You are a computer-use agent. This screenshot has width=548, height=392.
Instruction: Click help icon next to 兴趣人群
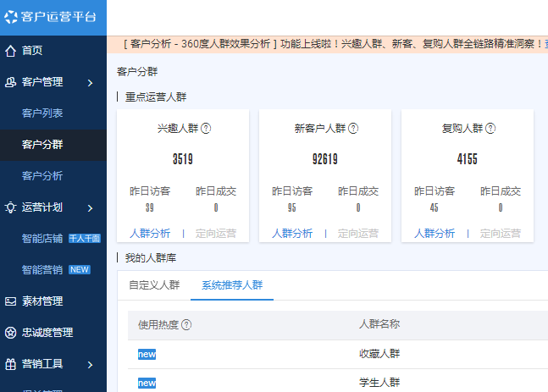click(x=206, y=129)
